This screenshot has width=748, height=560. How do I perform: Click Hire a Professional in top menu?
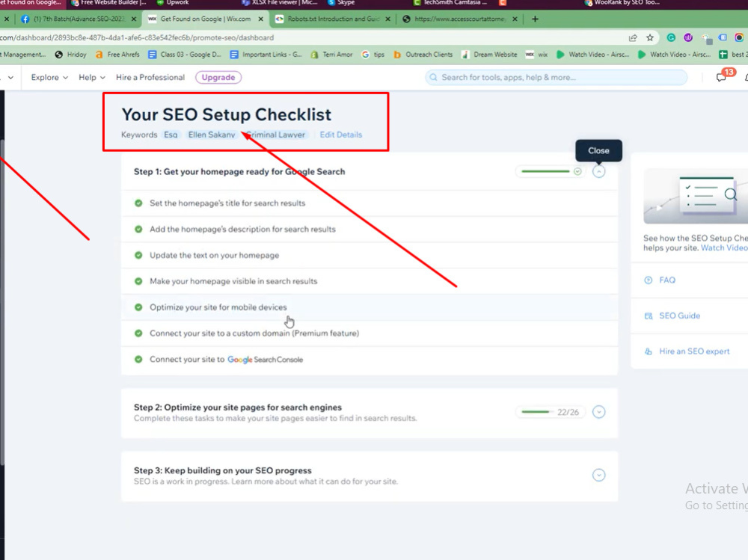point(150,77)
